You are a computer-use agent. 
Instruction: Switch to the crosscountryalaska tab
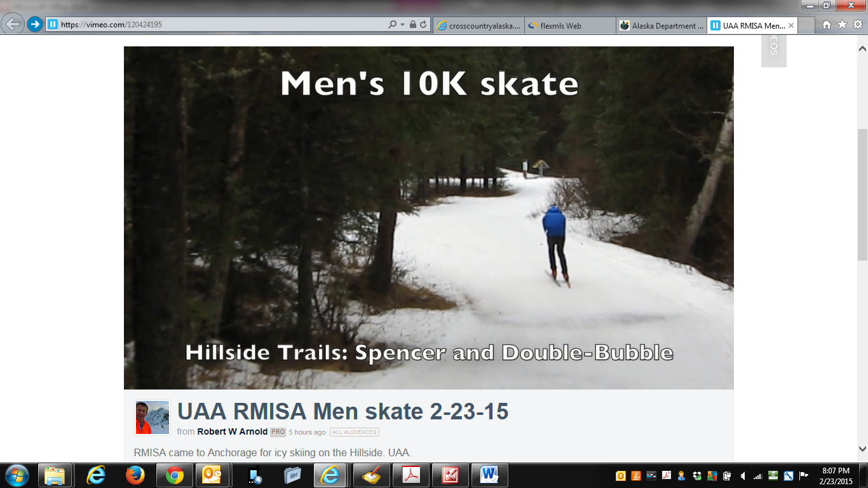pyautogui.click(x=479, y=25)
